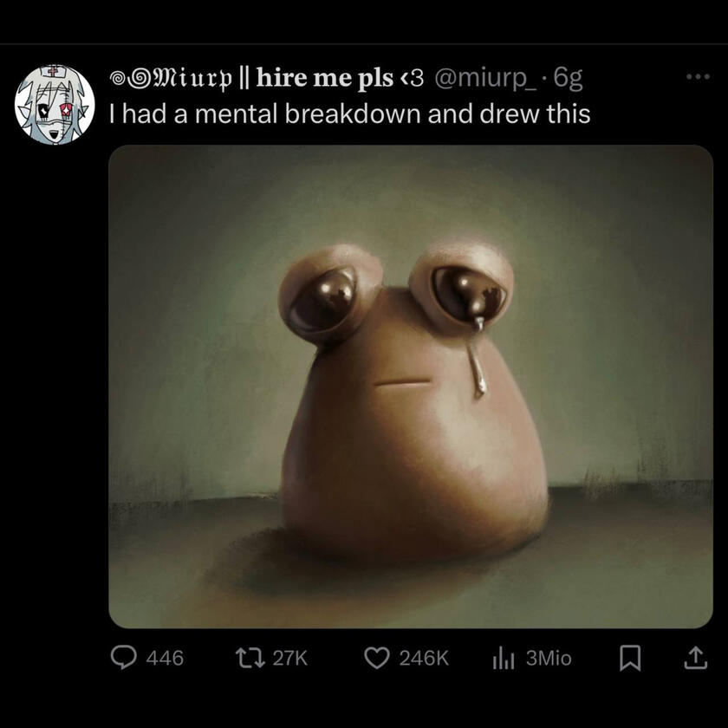
Task: Open the @miurp_ handle link
Action: click(x=484, y=79)
